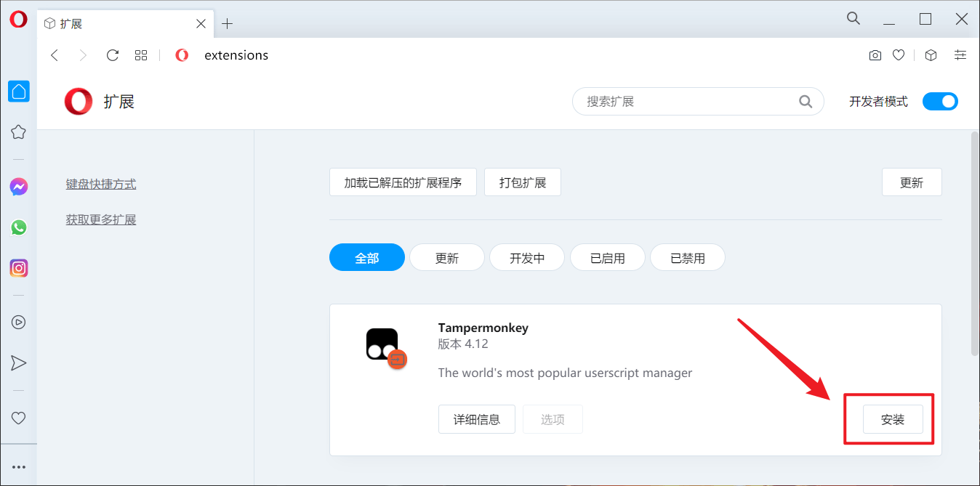
Task: Install Tampermonkey with the 安装 button
Action: (x=893, y=418)
